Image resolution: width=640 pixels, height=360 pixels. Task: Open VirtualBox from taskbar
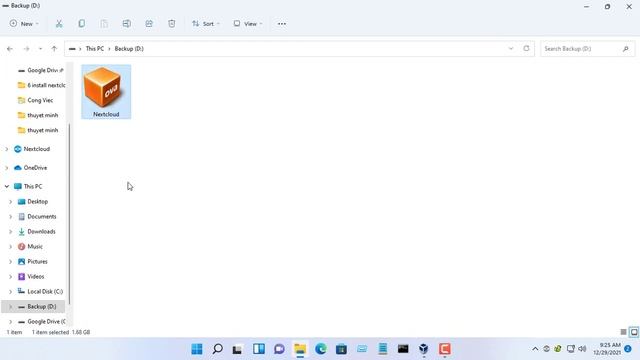coord(424,349)
